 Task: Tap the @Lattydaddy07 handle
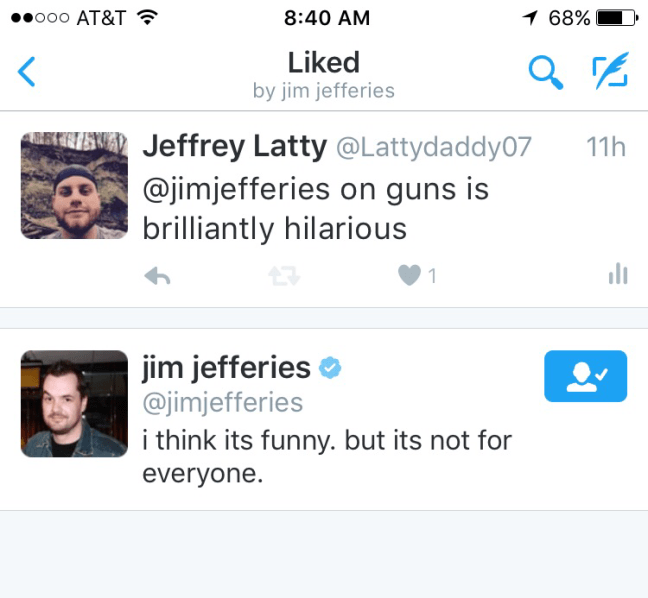pos(434,147)
